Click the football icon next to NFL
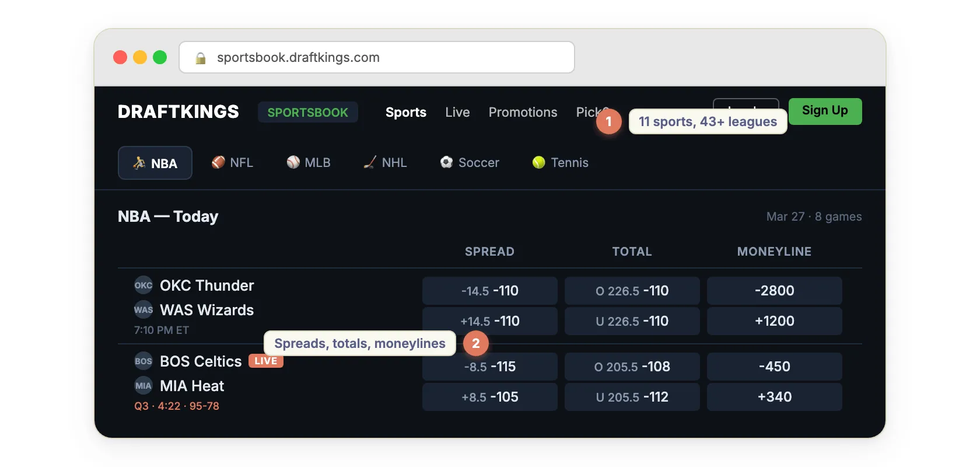 point(218,162)
